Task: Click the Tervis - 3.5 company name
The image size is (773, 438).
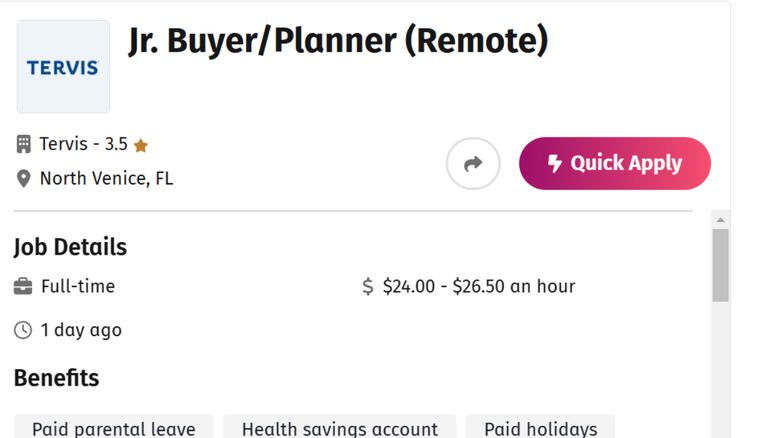Action: click(x=83, y=144)
